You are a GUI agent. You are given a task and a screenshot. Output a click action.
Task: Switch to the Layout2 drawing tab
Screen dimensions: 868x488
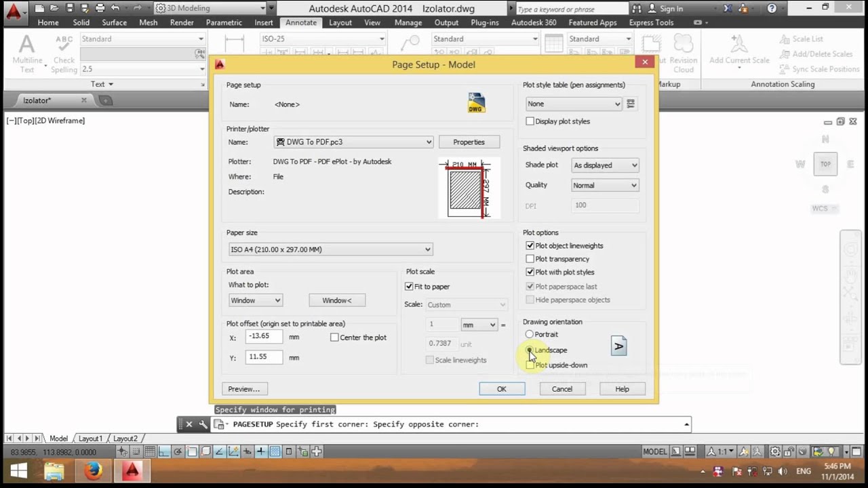coord(125,439)
